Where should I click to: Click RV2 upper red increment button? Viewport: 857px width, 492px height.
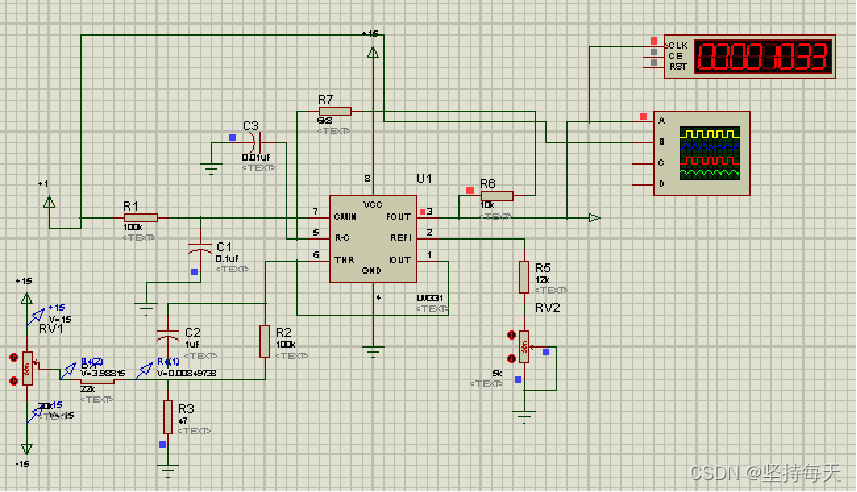click(511, 335)
